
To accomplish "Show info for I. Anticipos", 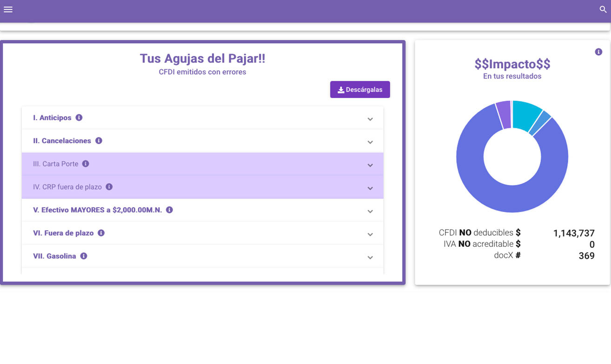I will (x=79, y=118).
